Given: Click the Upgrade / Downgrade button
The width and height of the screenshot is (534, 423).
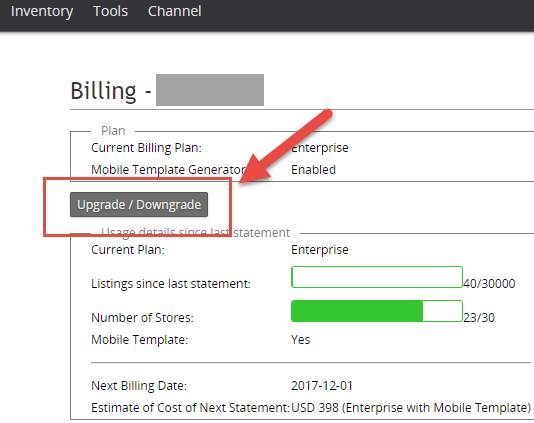Looking at the screenshot, I should click(139, 205).
